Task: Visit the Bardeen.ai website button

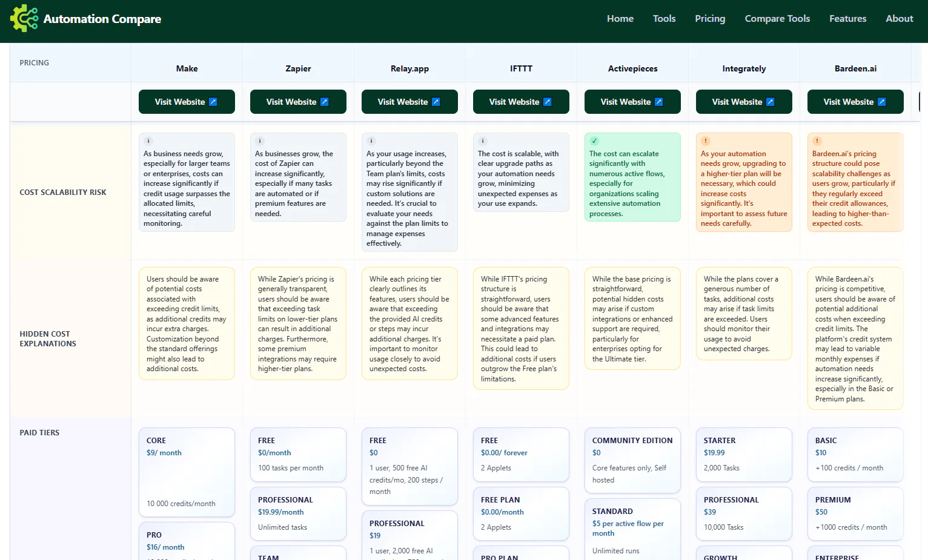Action: click(855, 102)
